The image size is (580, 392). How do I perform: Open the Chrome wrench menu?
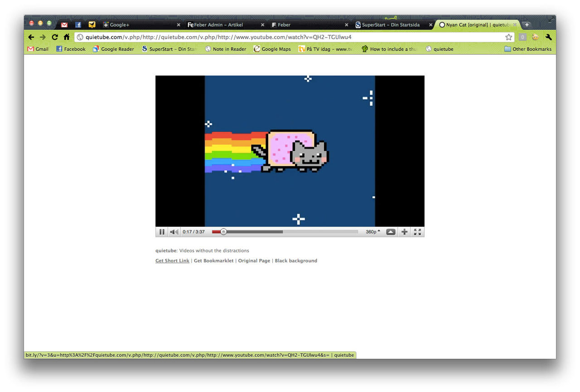coord(549,37)
